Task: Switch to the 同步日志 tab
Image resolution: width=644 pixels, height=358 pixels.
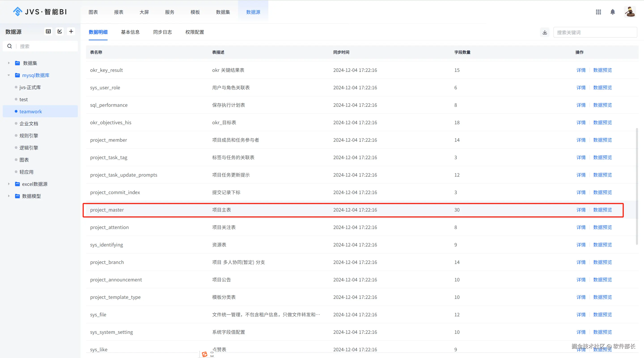Action: pos(163,32)
